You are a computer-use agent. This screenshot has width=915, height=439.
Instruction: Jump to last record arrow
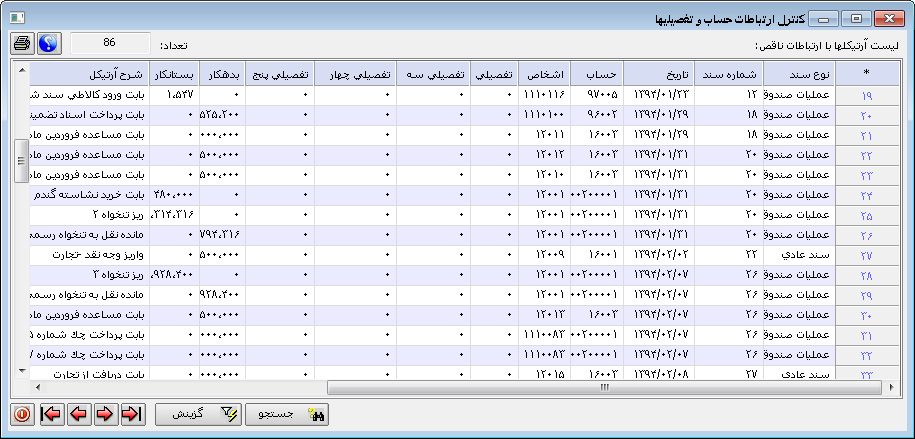click(x=130, y=413)
